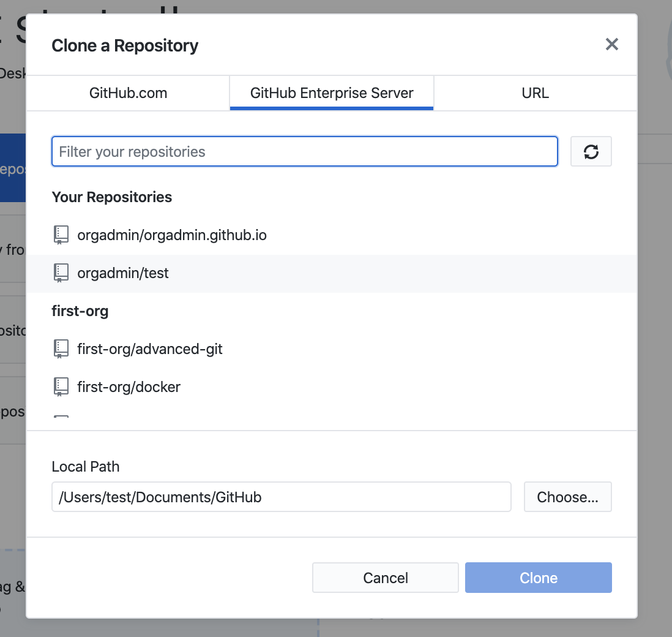672x637 pixels.
Task: Close the Clone a Repository dialog
Action: [611, 45]
